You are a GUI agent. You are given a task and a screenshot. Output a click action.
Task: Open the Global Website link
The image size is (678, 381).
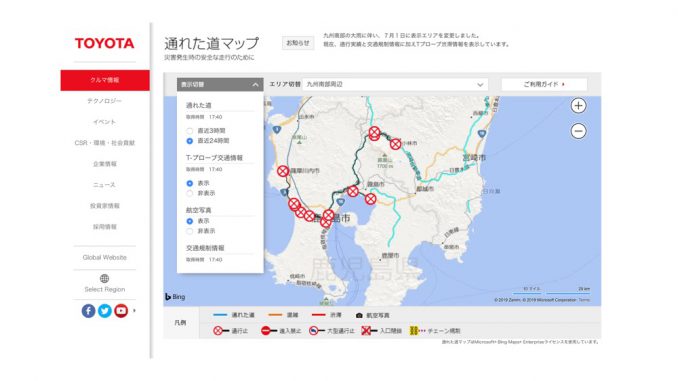tap(105, 257)
